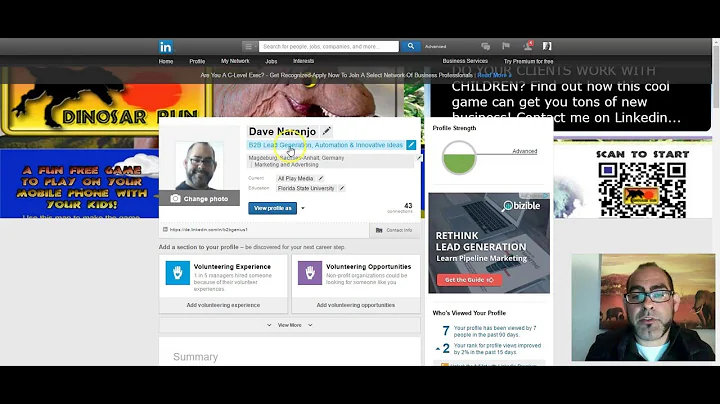Click the Get the Guide button
Viewport: 720px width, 404px height.
pos(469,280)
